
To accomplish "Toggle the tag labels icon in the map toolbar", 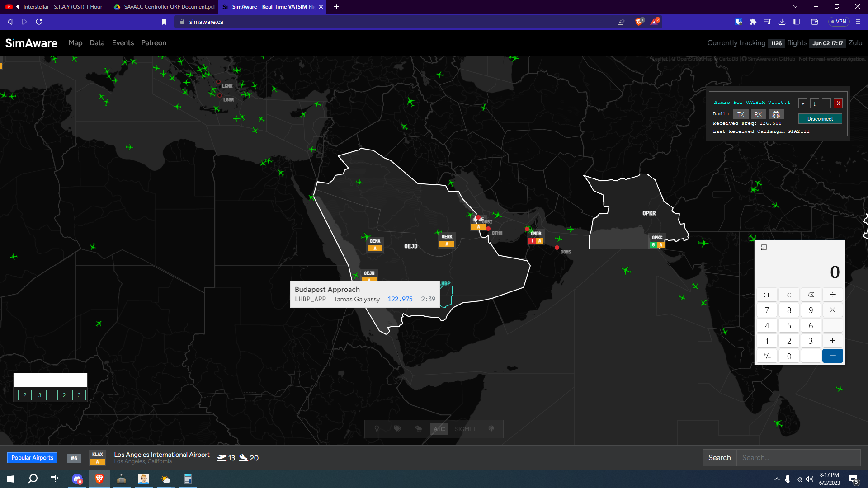I will [x=397, y=428].
